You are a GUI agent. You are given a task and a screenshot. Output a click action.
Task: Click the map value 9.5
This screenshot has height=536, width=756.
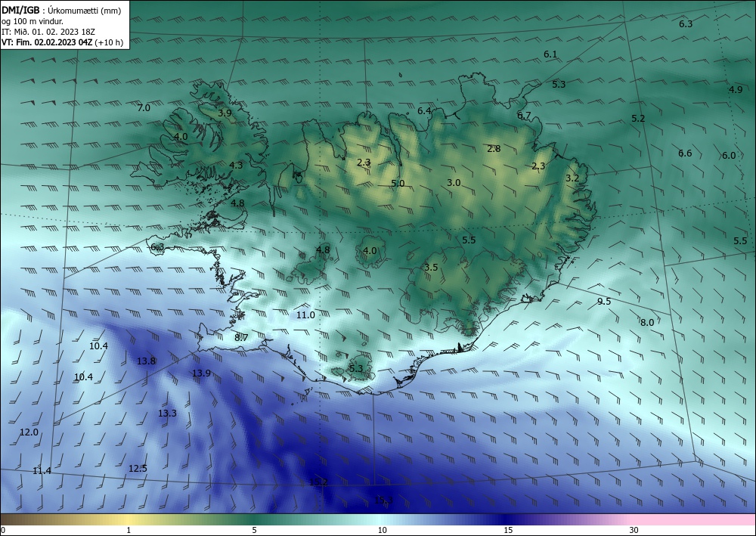[604, 301]
